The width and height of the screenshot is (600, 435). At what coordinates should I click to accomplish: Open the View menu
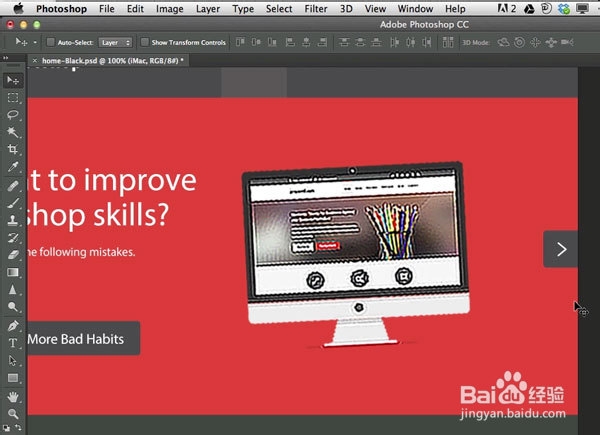click(x=375, y=8)
